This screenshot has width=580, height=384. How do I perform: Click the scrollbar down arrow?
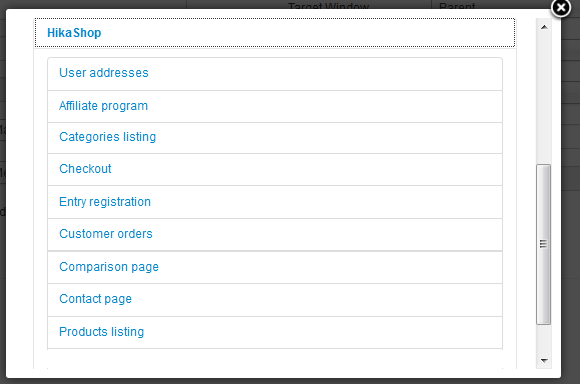544,360
